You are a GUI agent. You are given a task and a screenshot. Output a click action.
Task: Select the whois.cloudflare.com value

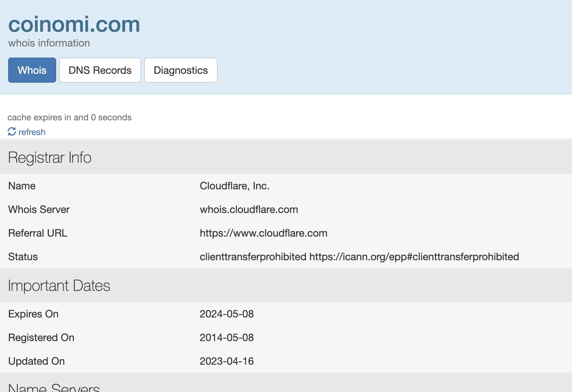[x=249, y=210]
